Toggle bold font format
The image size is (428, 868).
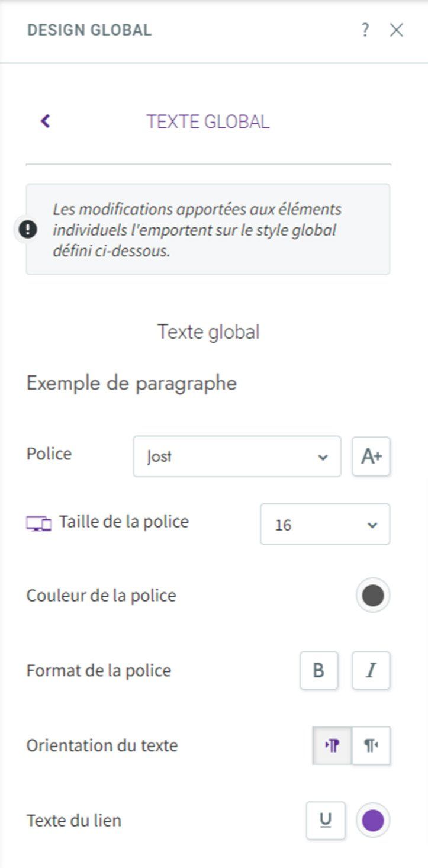point(318,671)
